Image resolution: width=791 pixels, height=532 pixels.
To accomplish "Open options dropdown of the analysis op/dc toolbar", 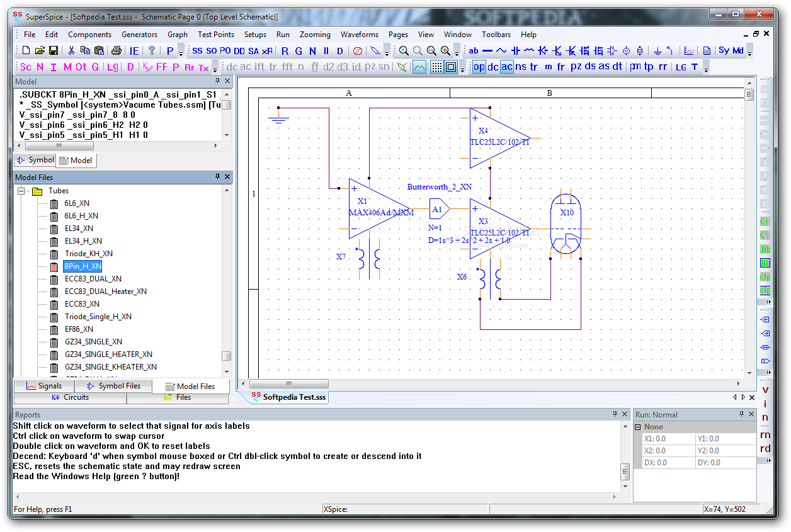I will click(706, 68).
